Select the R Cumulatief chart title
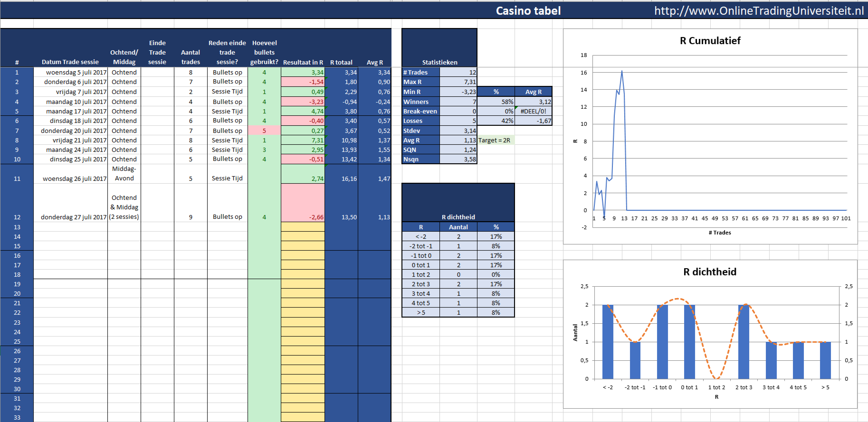The image size is (868, 422). point(710,41)
